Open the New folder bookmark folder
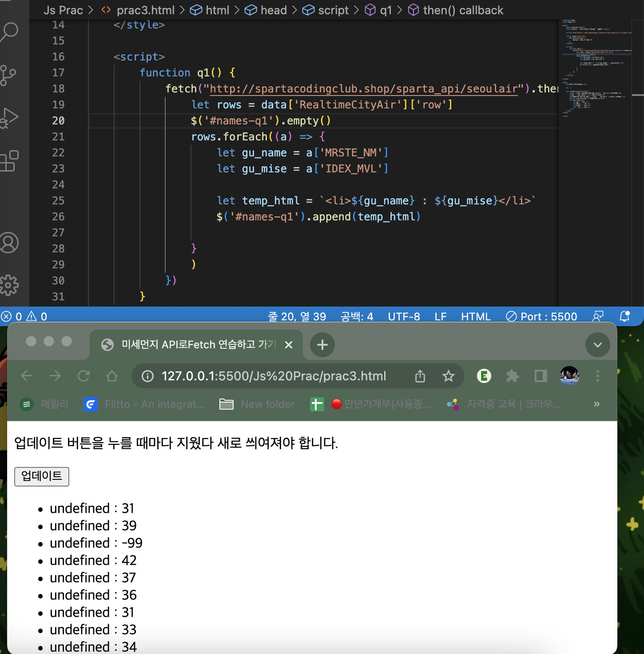Viewport: 644px width, 654px height. (x=257, y=404)
